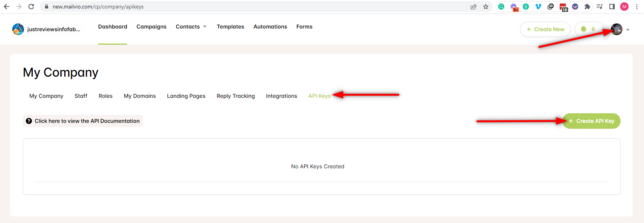Viewport: 644px width, 223px height.
Task: Click the 'My Company' page heading
Action: tap(60, 72)
